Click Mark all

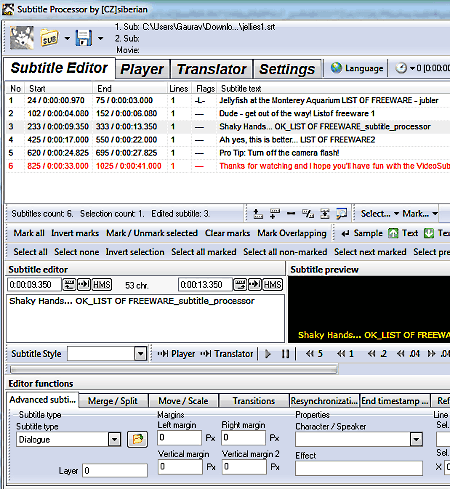[29, 233]
